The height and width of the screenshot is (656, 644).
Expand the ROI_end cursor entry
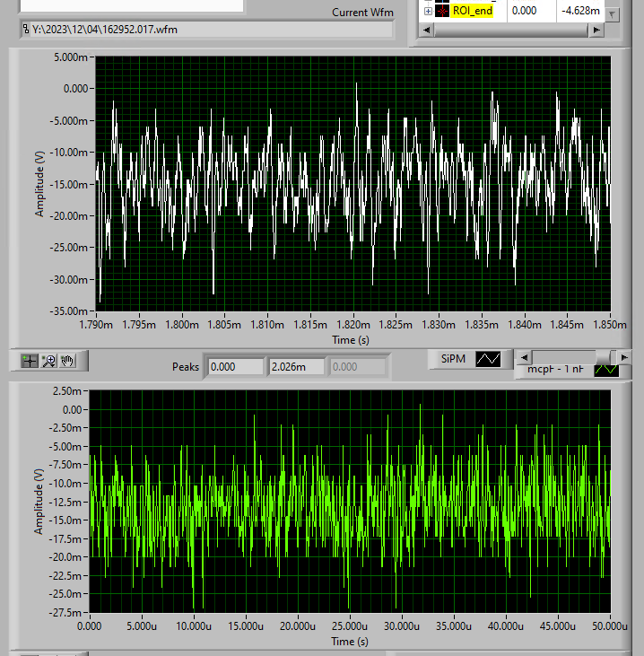(x=428, y=11)
